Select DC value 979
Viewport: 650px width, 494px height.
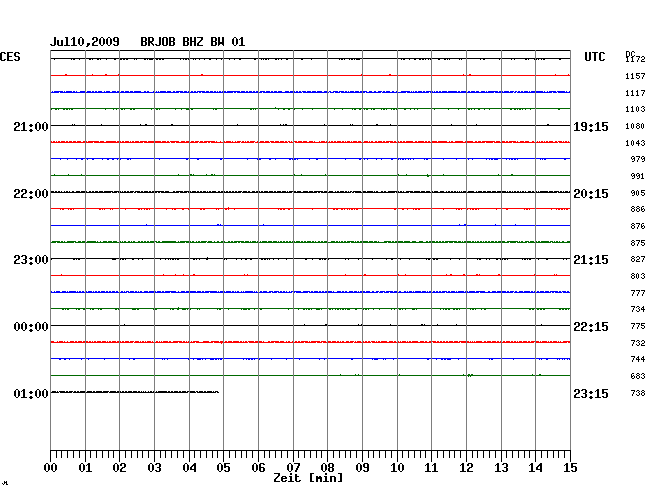(638, 159)
